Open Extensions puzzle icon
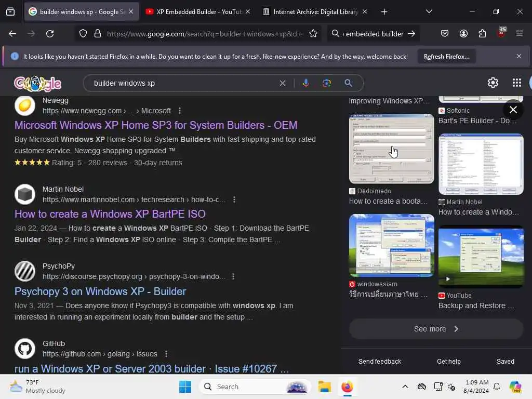Screen dimensions: 532x399 (x=482, y=34)
